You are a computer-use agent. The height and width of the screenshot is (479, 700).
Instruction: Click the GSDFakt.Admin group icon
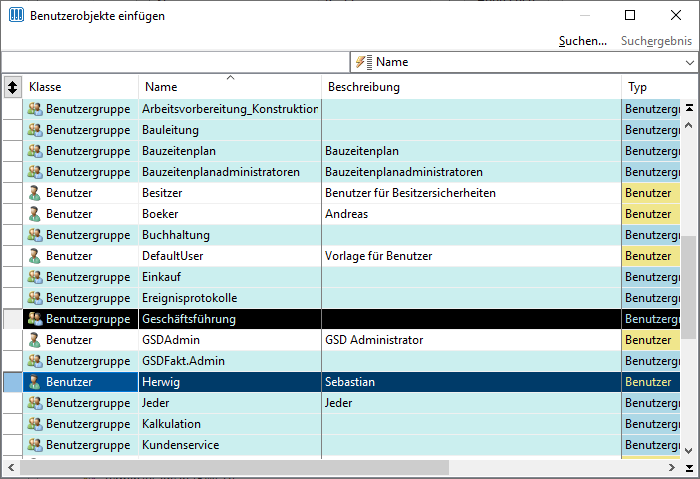pyautogui.click(x=35, y=361)
